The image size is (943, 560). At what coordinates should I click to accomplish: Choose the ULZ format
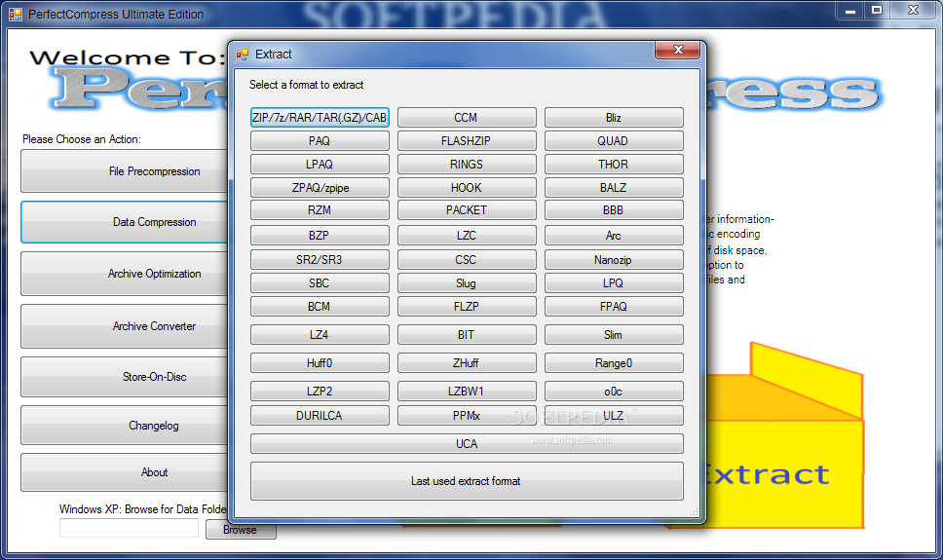point(614,416)
